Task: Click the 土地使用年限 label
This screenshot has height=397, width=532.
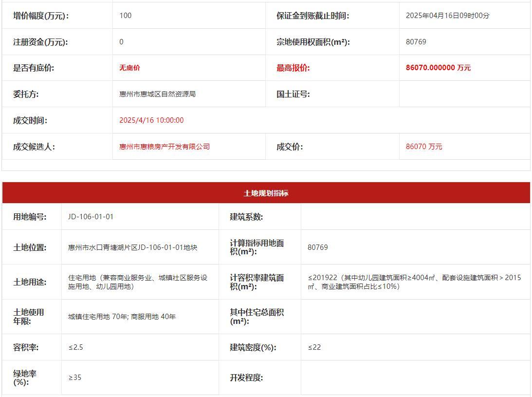Action: [29, 317]
